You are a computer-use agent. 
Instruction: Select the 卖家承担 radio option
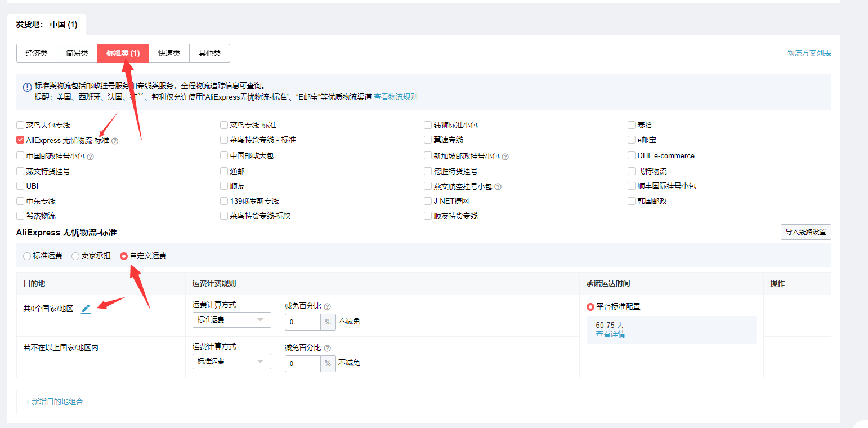[x=75, y=256]
